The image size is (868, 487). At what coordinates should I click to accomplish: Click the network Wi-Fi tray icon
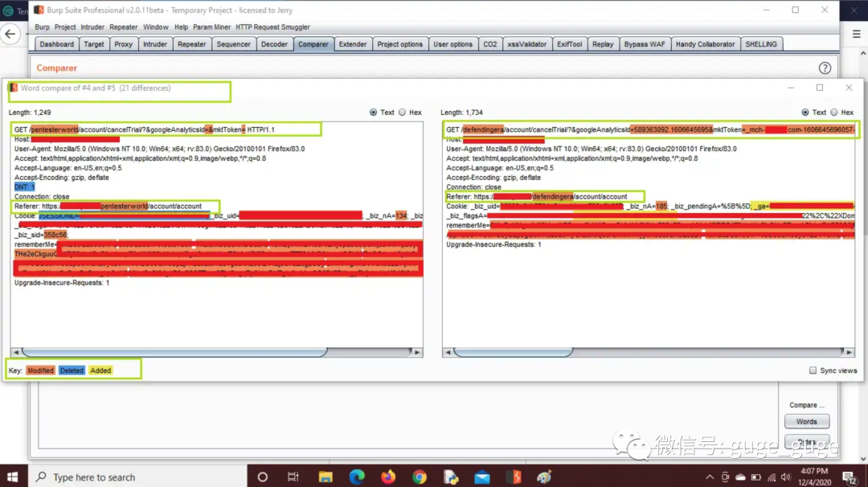pos(772,477)
